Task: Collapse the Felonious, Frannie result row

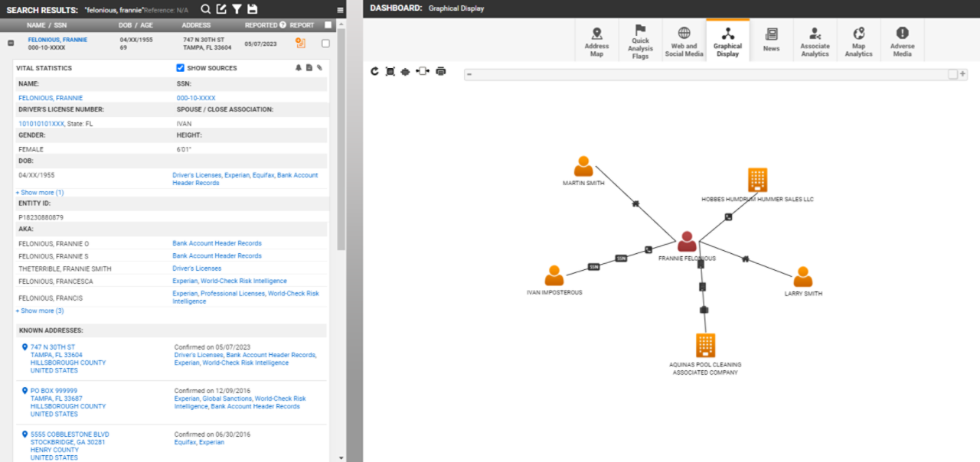Action: [11, 44]
